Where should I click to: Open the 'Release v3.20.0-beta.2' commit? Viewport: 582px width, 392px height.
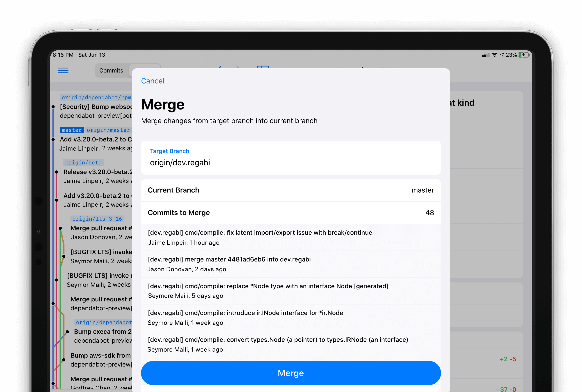(98, 176)
